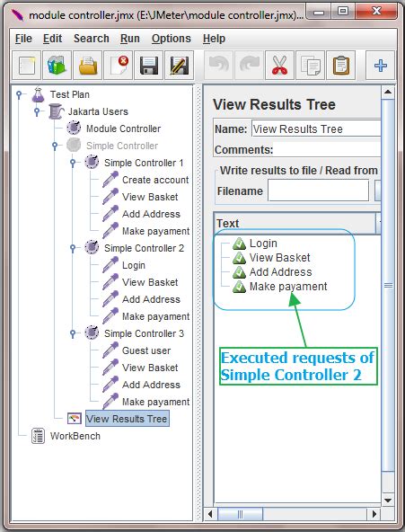The height and width of the screenshot is (532, 405).
Task: Click the Comments field
Action: pyautogui.click(x=327, y=149)
